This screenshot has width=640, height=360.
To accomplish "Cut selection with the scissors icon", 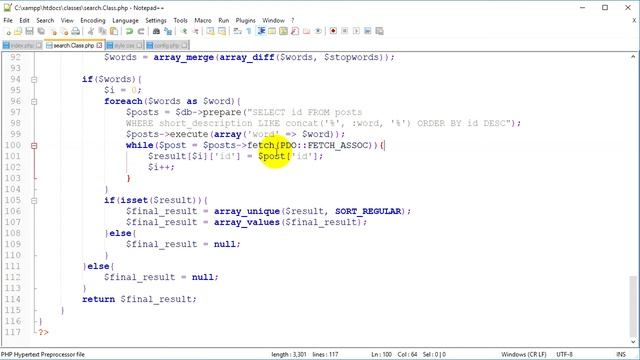I will pyautogui.click(x=91, y=31).
